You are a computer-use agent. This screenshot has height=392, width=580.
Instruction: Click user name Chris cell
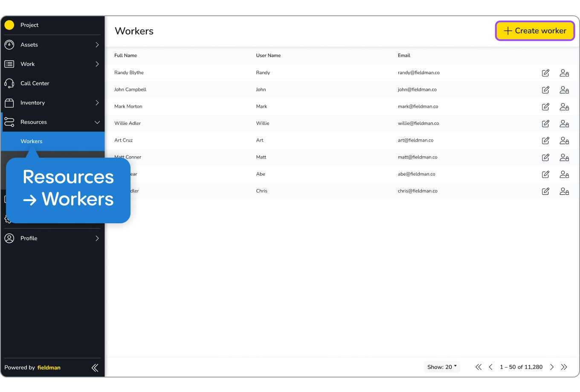pyautogui.click(x=261, y=191)
